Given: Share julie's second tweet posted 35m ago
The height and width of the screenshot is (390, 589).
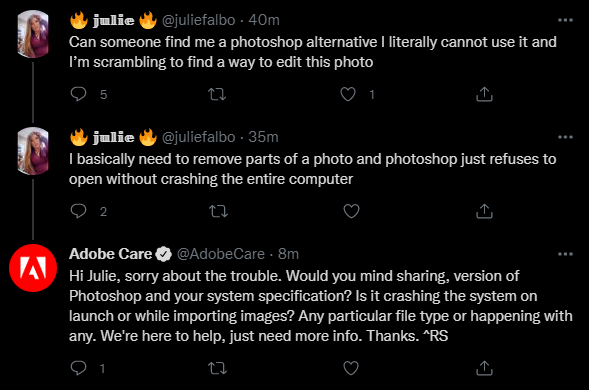Looking at the screenshot, I should point(484,211).
